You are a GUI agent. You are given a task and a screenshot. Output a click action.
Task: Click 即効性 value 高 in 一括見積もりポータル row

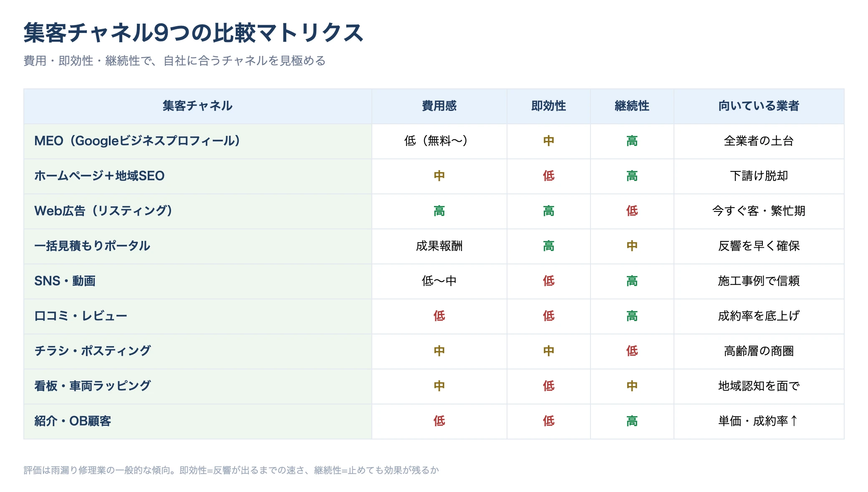click(548, 246)
